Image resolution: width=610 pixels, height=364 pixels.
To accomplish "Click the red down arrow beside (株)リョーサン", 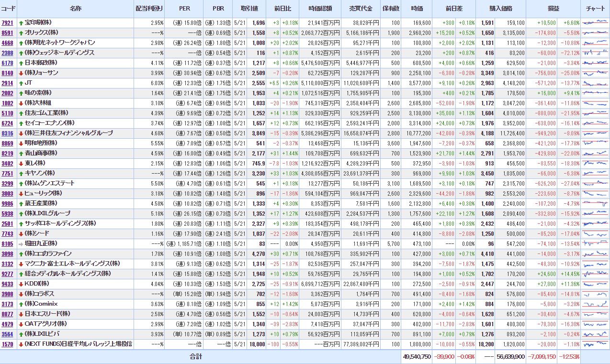I will [x=21, y=73].
